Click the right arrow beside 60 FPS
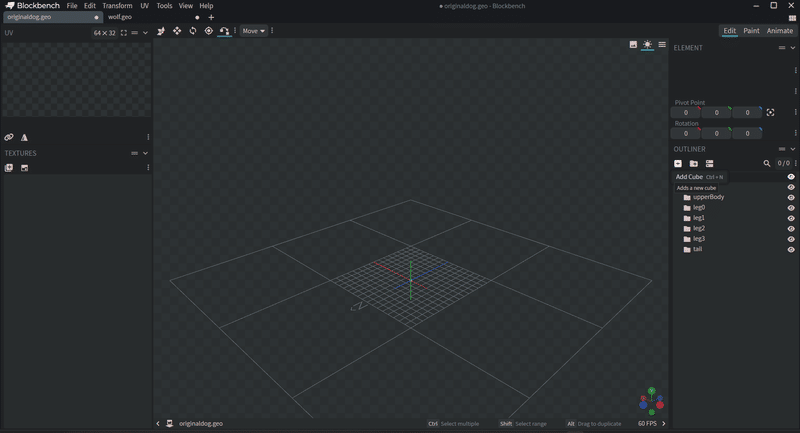Screen dimensions: 800x433 [663, 423]
